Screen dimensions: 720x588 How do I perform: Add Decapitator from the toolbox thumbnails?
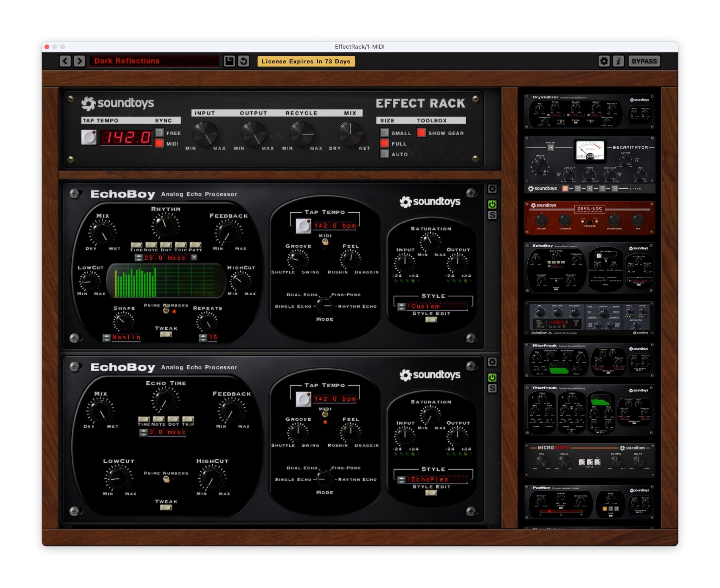(590, 164)
